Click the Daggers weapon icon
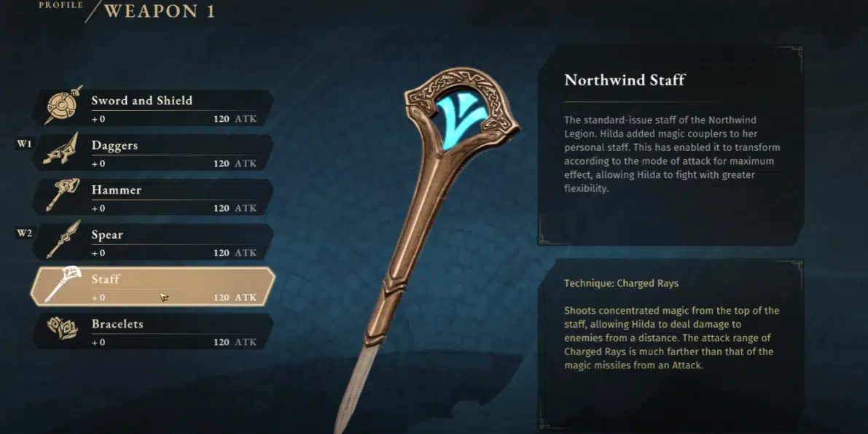Viewport: 868px width, 434px height. pos(62,150)
